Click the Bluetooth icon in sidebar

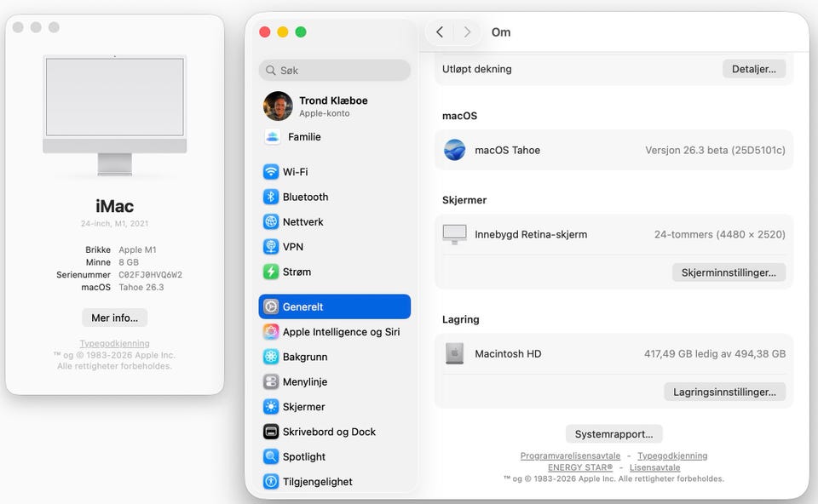[x=271, y=197]
